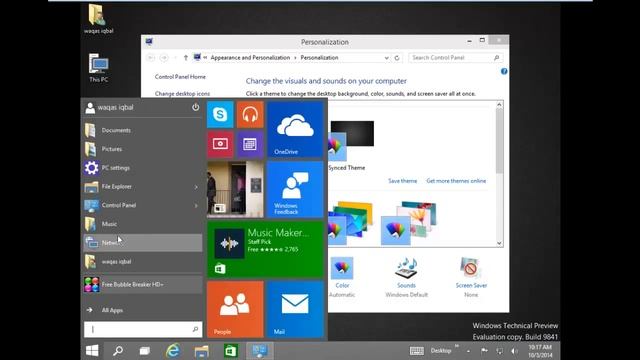Open the Control Panel help icon
Screen dimensions: 640x360
pos(504,71)
